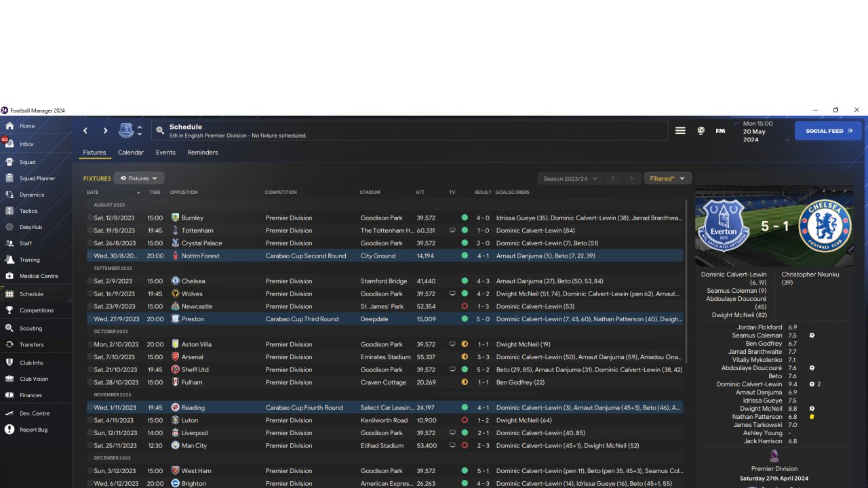Tick the selector circle for the Wolves fixture
Image resolution: width=868 pixels, height=488 pixels.
point(90,293)
